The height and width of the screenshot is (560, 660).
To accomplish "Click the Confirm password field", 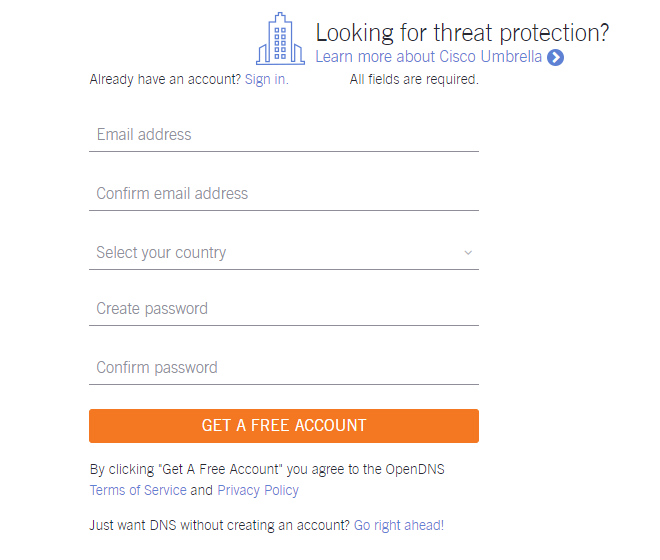I will tap(284, 368).
